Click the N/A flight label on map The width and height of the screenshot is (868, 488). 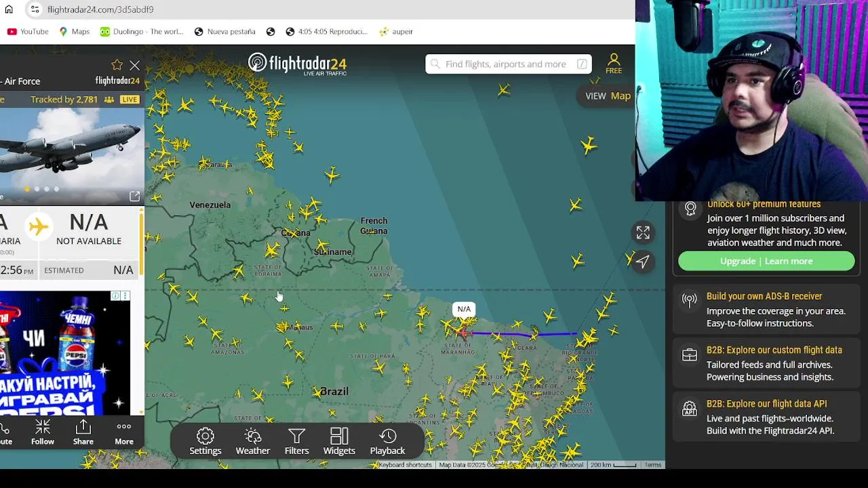click(464, 309)
